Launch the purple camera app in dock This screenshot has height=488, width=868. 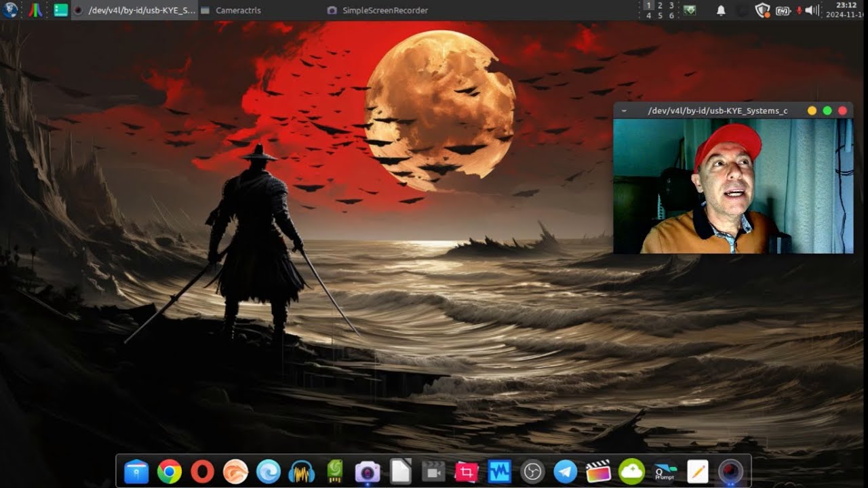[x=368, y=471]
